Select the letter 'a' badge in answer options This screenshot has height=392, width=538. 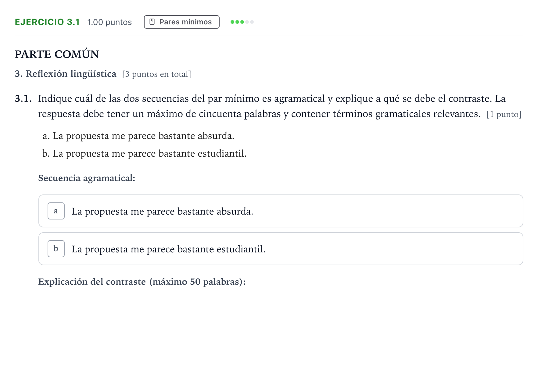click(56, 211)
